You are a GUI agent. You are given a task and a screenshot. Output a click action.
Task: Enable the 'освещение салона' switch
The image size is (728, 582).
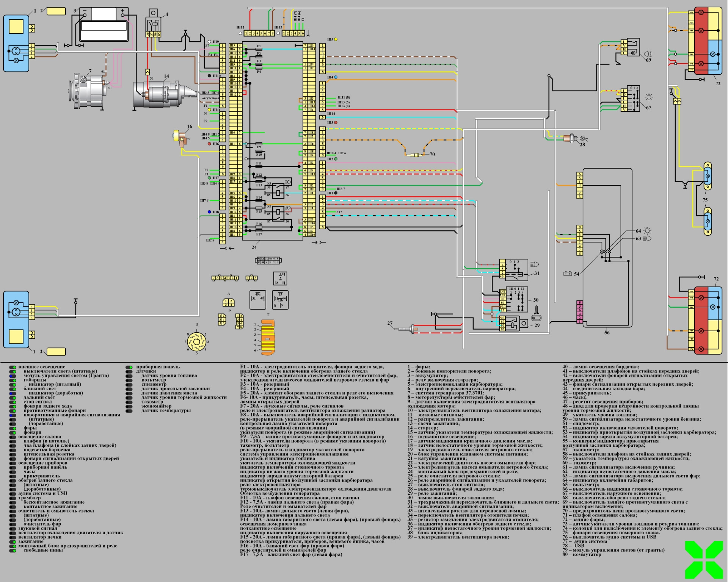13,437
